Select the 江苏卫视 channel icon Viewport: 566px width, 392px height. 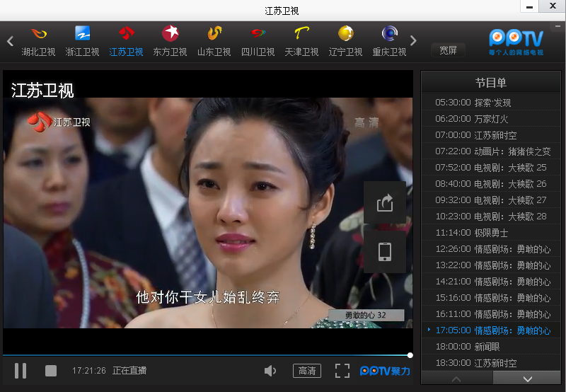tap(127, 33)
